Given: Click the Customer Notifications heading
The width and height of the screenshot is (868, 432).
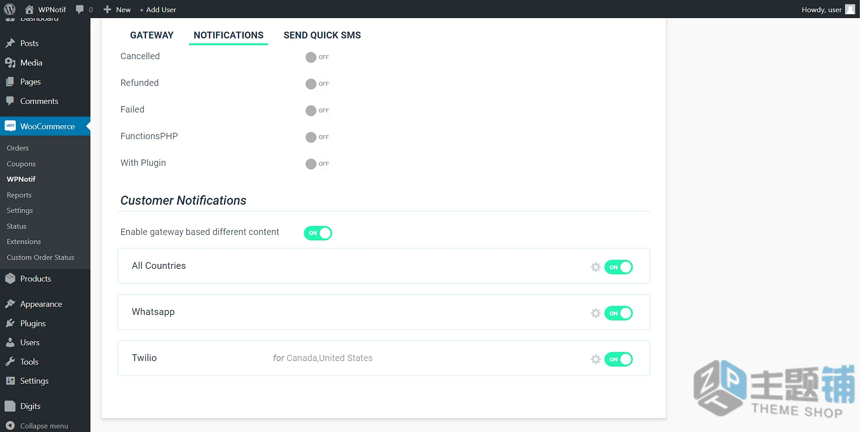Looking at the screenshot, I should click(x=183, y=200).
